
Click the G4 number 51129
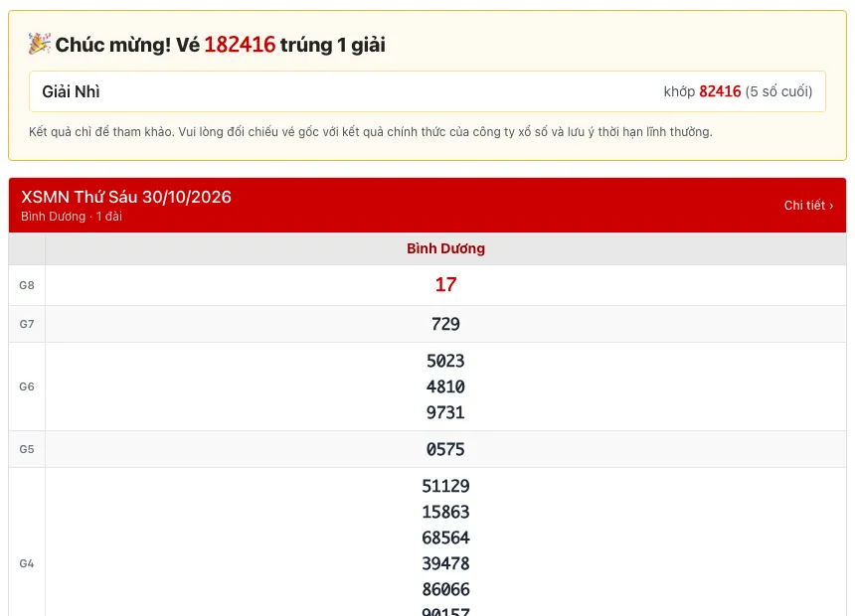point(445,486)
